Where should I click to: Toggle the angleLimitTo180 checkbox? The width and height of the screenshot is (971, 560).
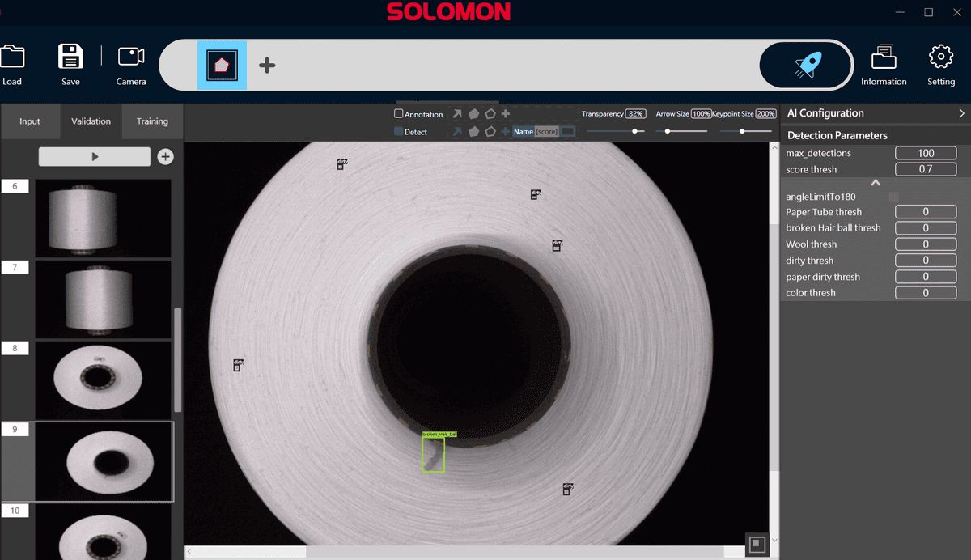point(893,197)
